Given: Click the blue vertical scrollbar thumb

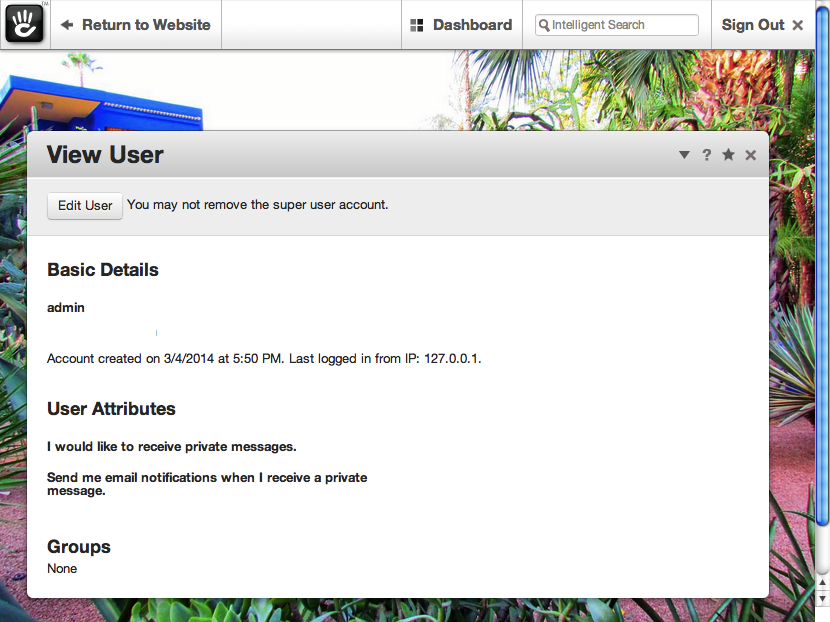Looking at the screenshot, I should pyautogui.click(x=823, y=267).
